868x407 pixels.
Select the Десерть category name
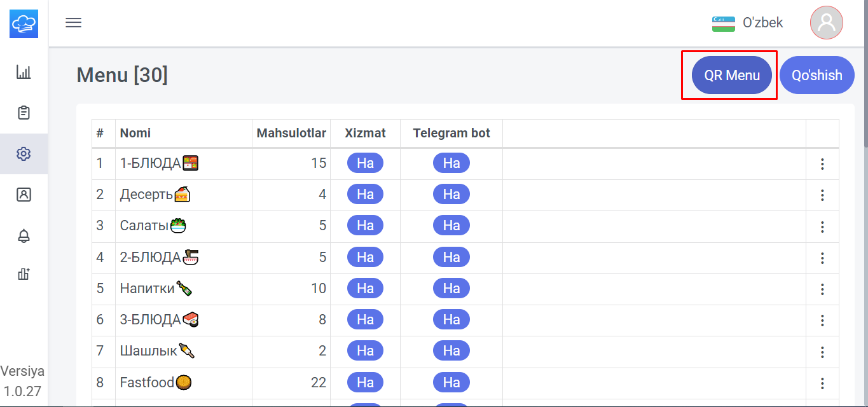pyautogui.click(x=155, y=195)
